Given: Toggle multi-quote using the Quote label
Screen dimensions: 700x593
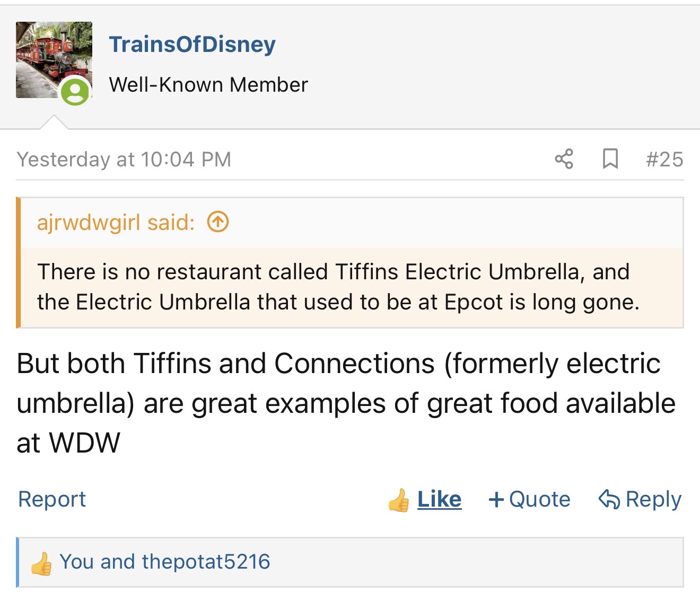Looking at the screenshot, I should (539, 499).
